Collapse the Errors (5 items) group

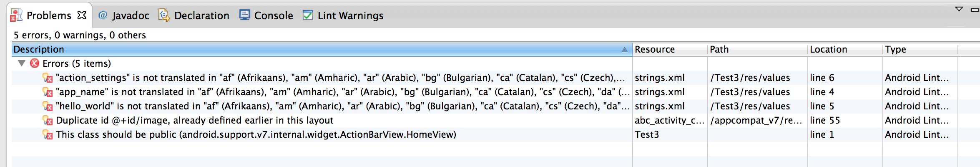pos(22,63)
